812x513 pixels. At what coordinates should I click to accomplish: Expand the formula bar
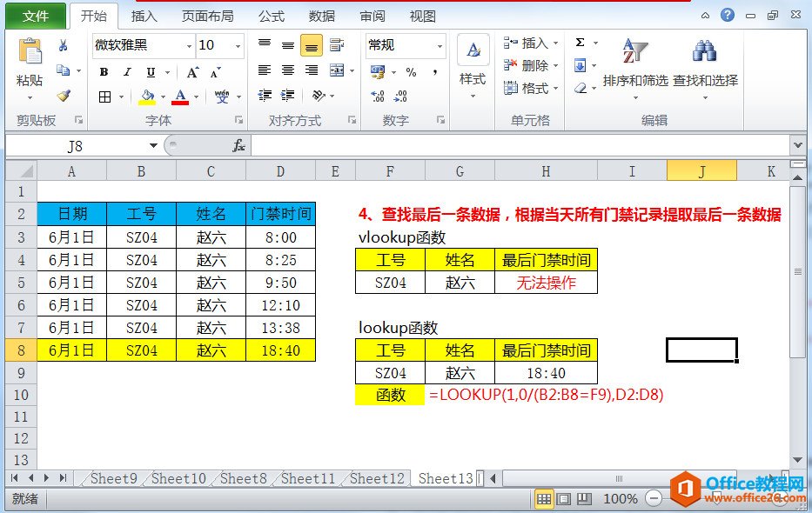pyautogui.click(x=798, y=146)
